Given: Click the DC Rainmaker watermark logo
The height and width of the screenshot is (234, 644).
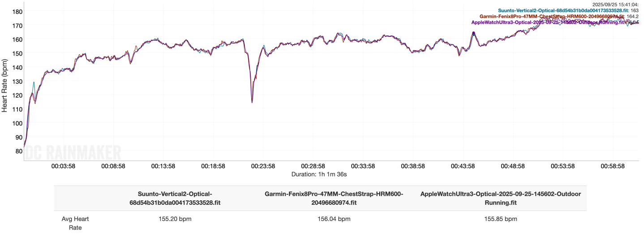Looking at the screenshot, I should tap(73, 152).
